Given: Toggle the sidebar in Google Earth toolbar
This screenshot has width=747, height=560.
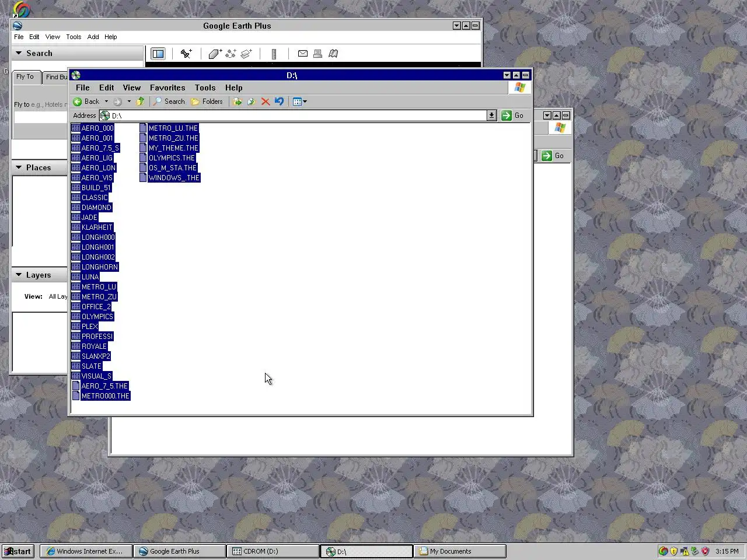Looking at the screenshot, I should tap(158, 54).
